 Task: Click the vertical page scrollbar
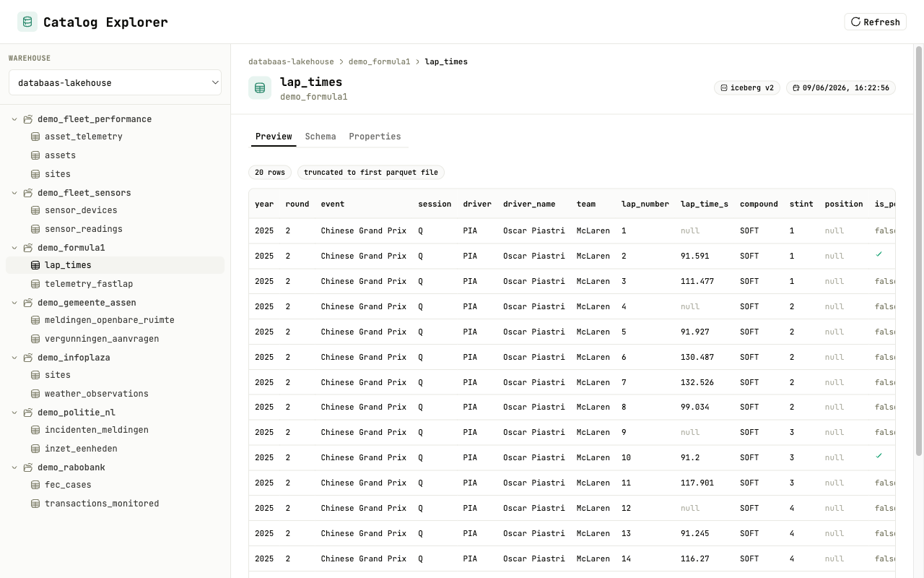(x=919, y=251)
